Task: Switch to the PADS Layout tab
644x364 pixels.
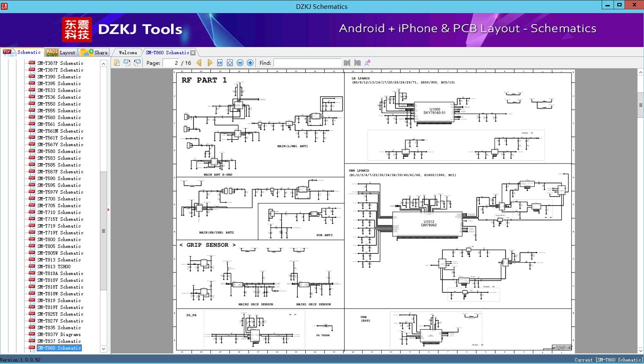Action: (x=61, y=53)
